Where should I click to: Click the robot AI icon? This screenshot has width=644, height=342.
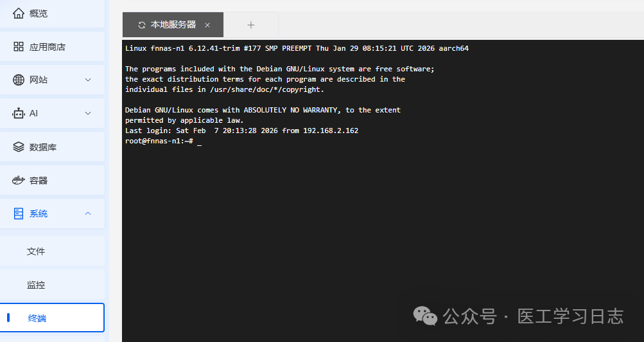(x=19, y=113)
